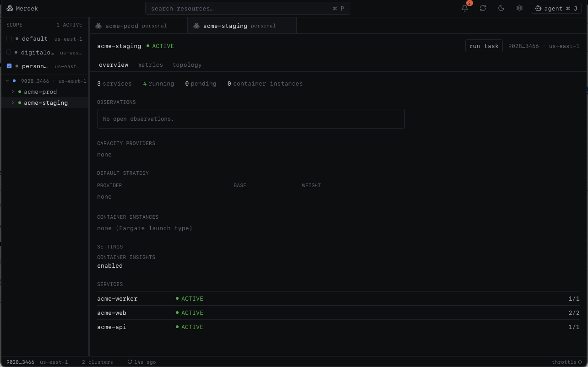Viewport: 588px width, 367px height.
Task: Open the topology tab
Action: 187,65
